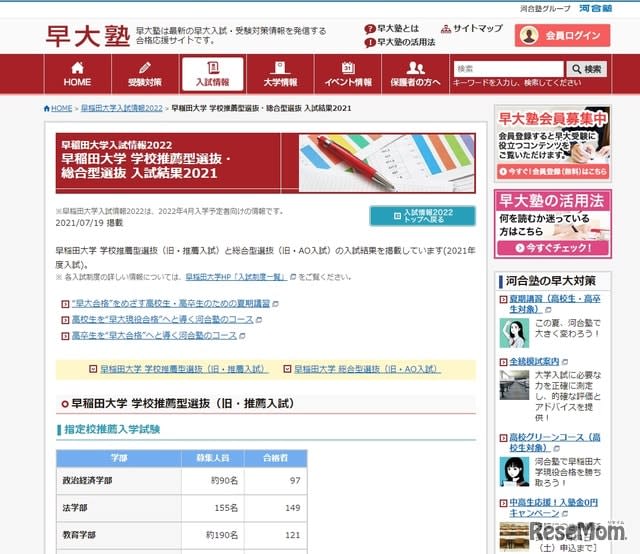Viewport: 640px width, 554px height.
Task: Click the HOME breadcrumb link
Action: click(61, 108)
